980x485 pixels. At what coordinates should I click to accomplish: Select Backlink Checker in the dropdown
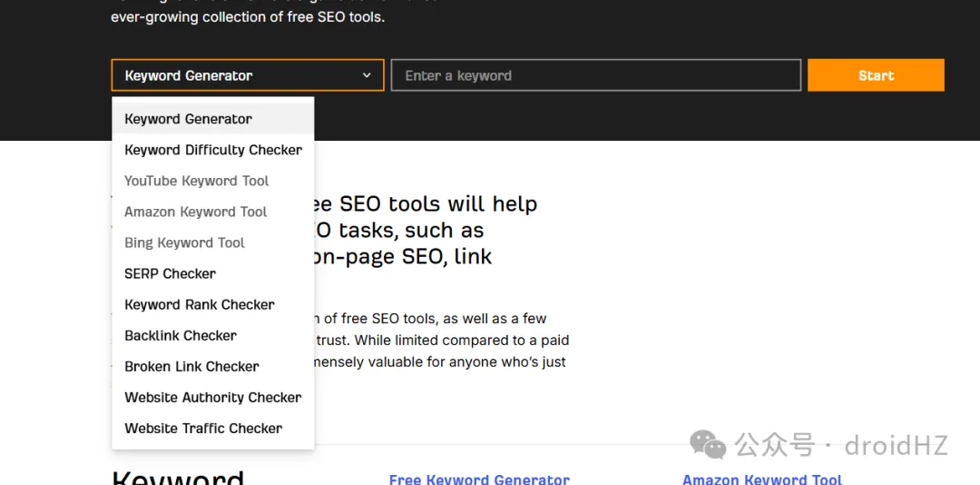[181, 335]
